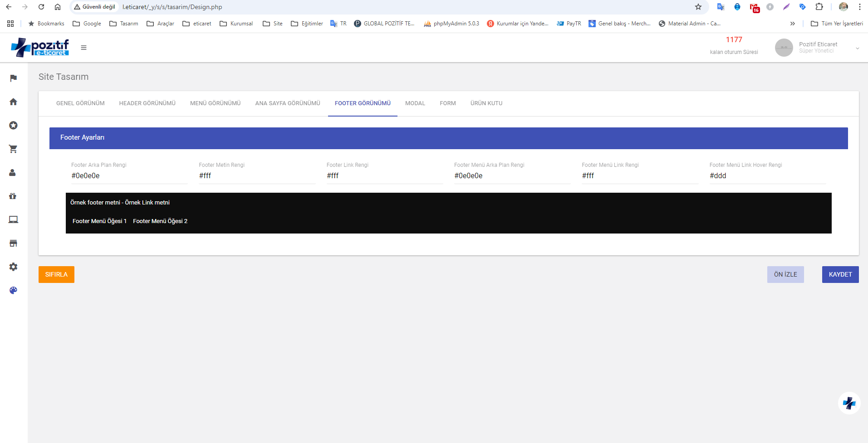Screen dimensions: 868x443
Task: Save settings with the KAYDET button
Action: [x=840, y=274]
